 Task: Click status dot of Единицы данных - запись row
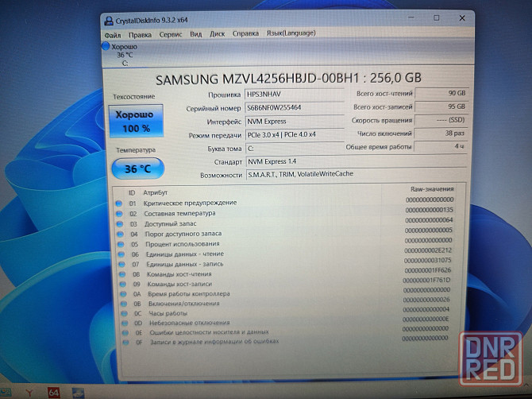click(x=121, y=264)
